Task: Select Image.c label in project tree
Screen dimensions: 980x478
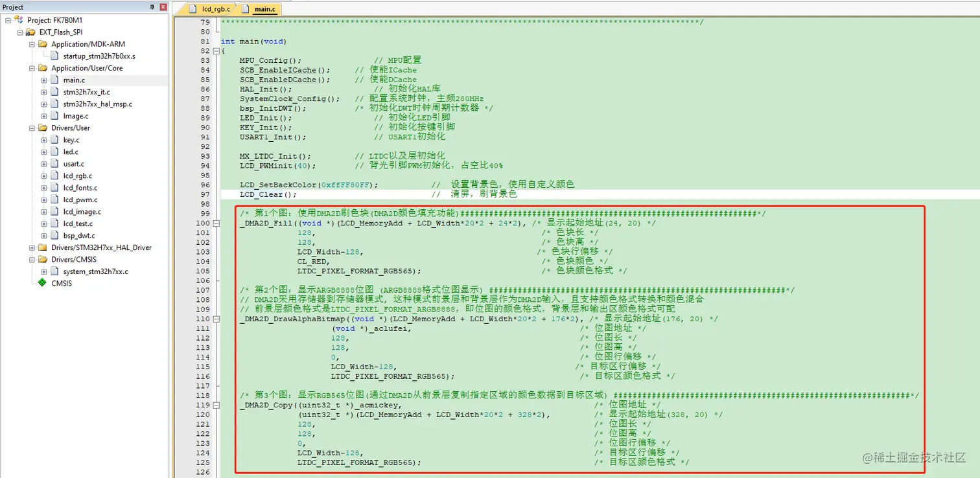Action: pyautogui.click(x=76, y=116)
